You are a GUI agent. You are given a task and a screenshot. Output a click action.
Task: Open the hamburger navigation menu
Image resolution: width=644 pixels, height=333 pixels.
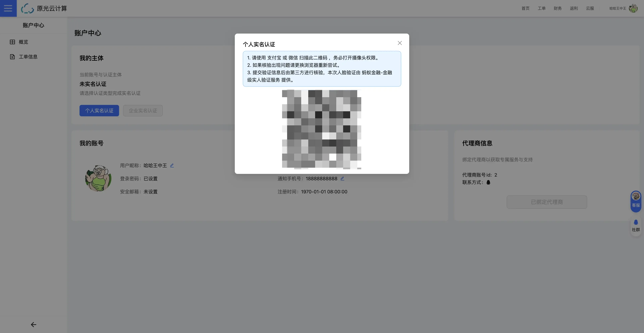(x=8, y=8)
